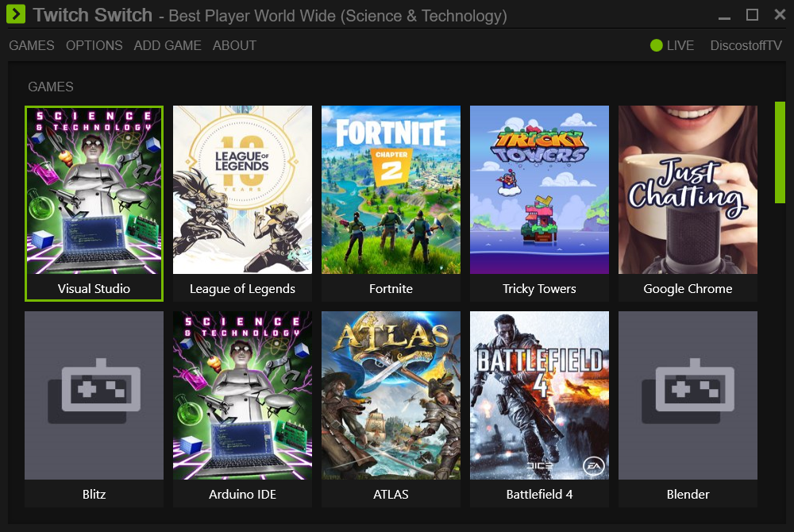Viewport: 794px width, 532px height.
Task: Minimize the Twitch Switch window
Action: click(x=724, y=15)
